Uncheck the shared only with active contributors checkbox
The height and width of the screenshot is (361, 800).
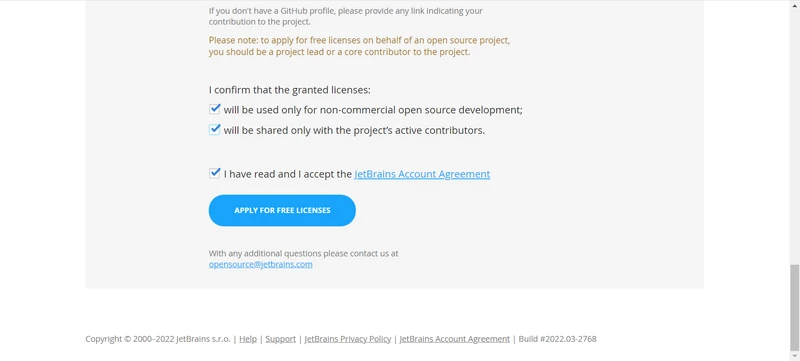coord(214,130)
